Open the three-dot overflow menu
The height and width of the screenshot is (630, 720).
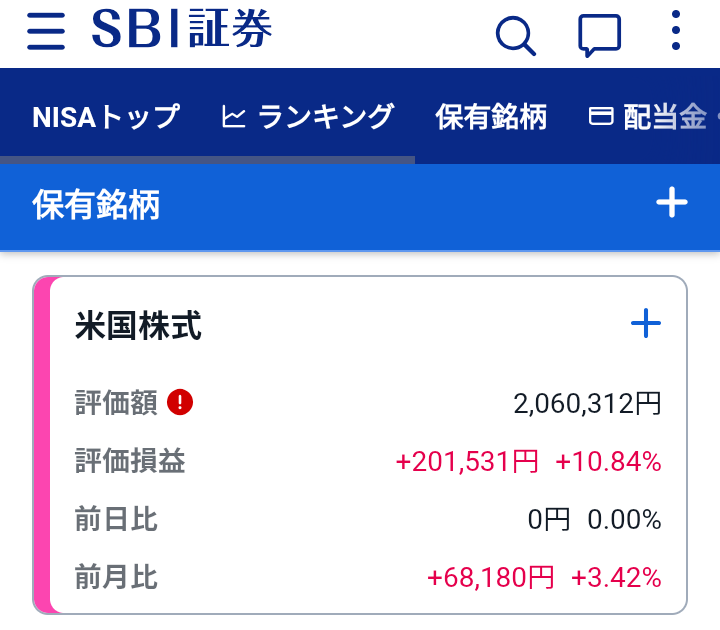tap(675, 30)
